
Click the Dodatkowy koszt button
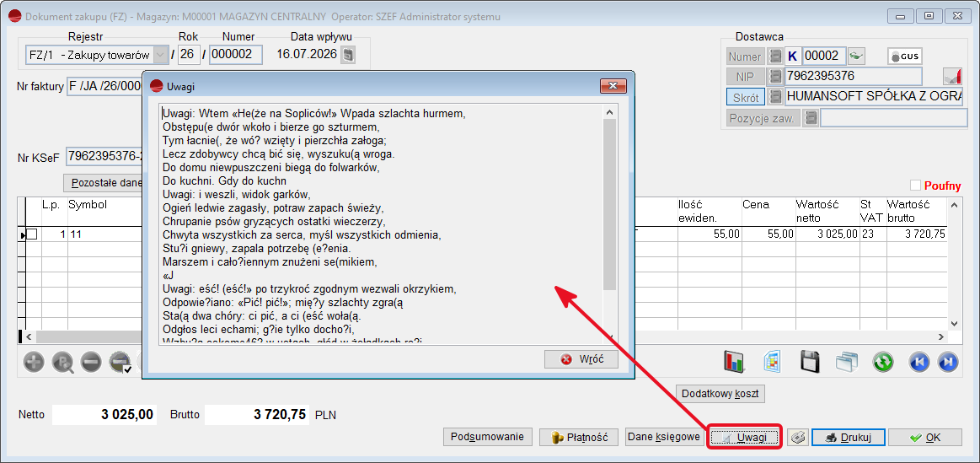tap(720, 394)
